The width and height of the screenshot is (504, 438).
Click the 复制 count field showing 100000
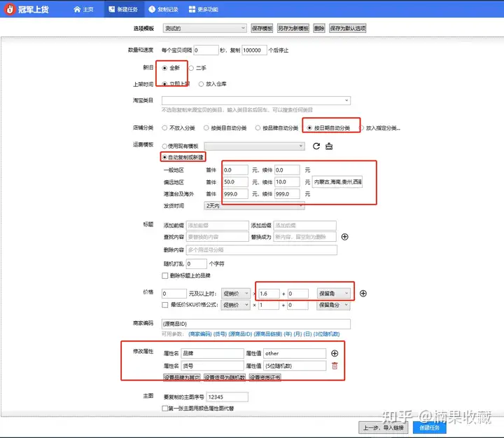pos(254,50)
